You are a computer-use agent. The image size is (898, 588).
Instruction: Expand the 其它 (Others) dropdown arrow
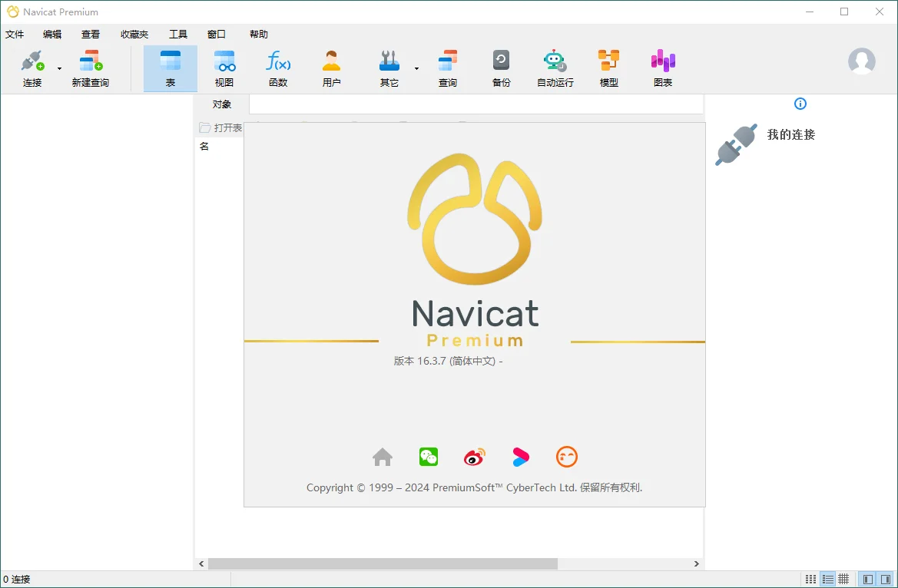click(417, 68)
